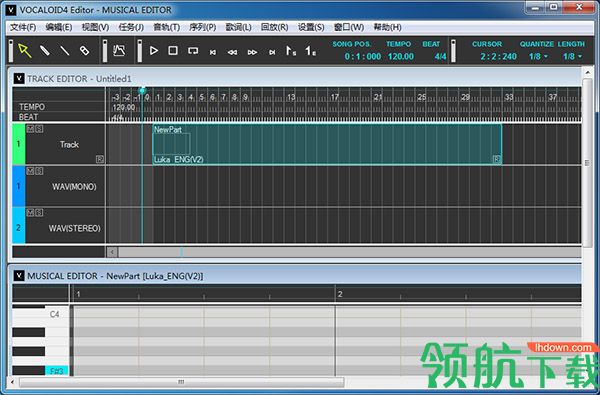Click the bottom scrollbar left arrow

(x=13, y=382)
